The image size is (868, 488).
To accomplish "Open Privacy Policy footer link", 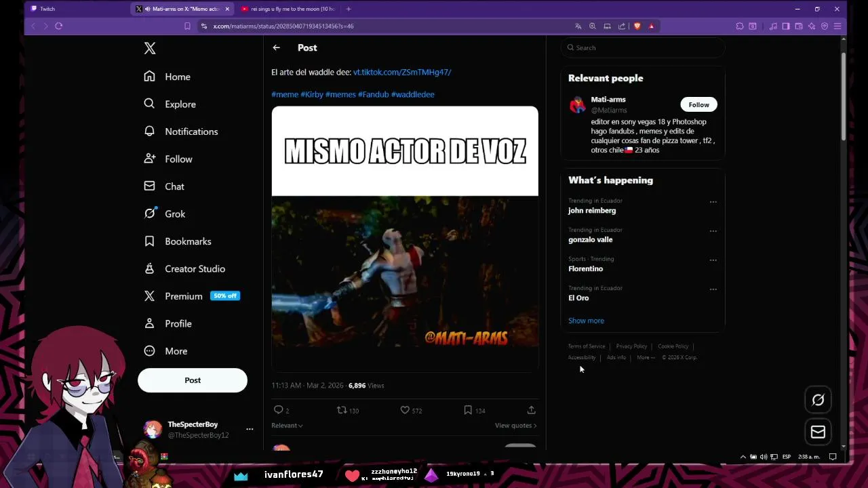I will point(631,346).
